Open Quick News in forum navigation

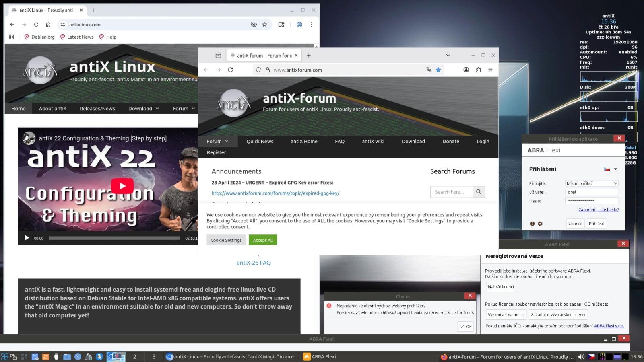(260, 141)
